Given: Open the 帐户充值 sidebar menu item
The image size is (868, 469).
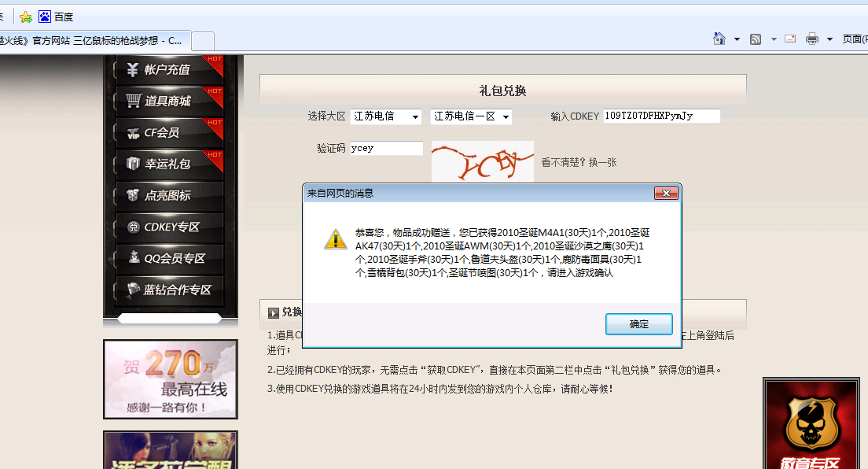Looking at the screenshot, I should [x=169, y=70].
